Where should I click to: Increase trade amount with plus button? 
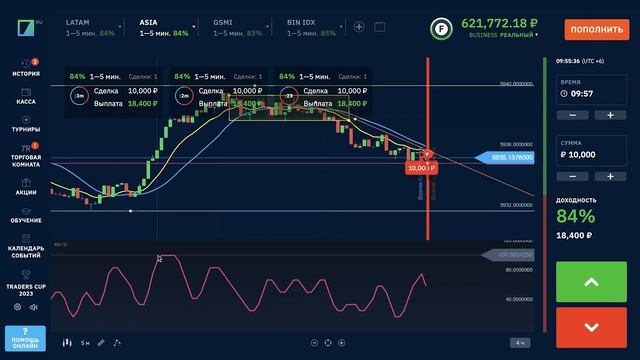(610, 176)
